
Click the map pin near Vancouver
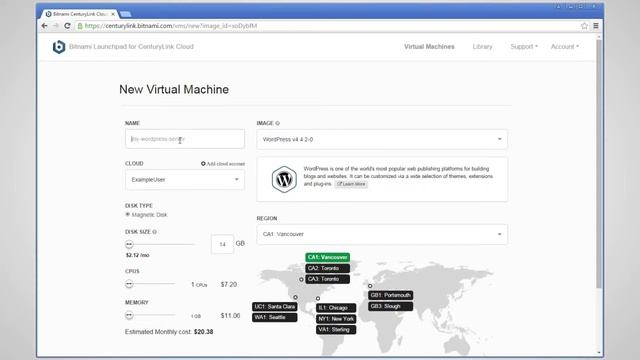[301, 280]
